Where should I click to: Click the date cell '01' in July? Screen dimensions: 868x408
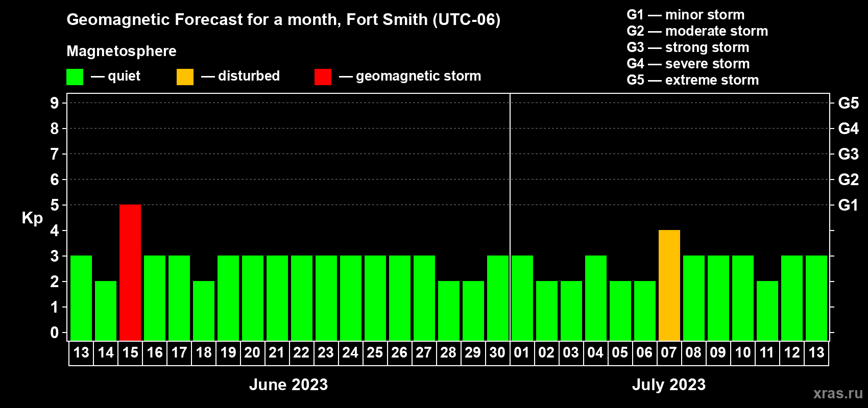coord(522,353)
